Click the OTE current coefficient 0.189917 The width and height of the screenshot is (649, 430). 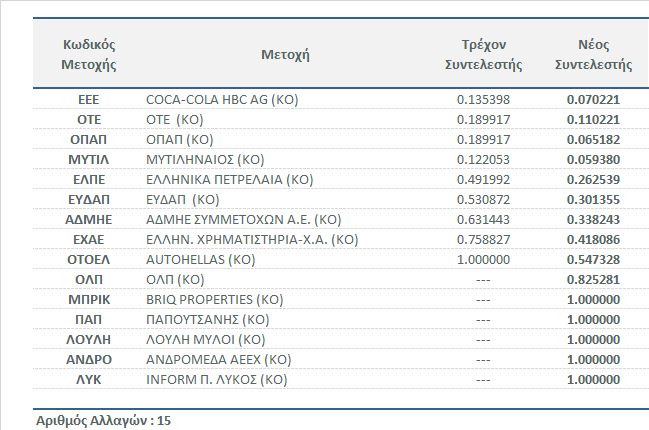click(484, 120)
